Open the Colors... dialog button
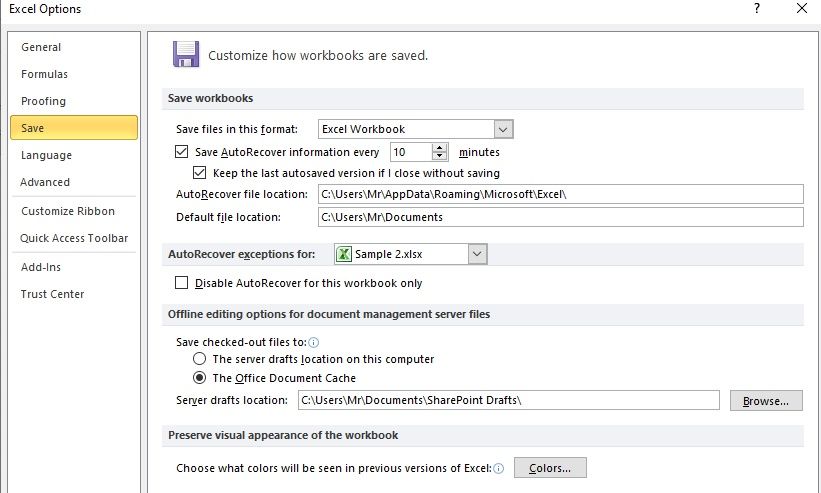This screenshot has width=821, height=493. [550, 468]
